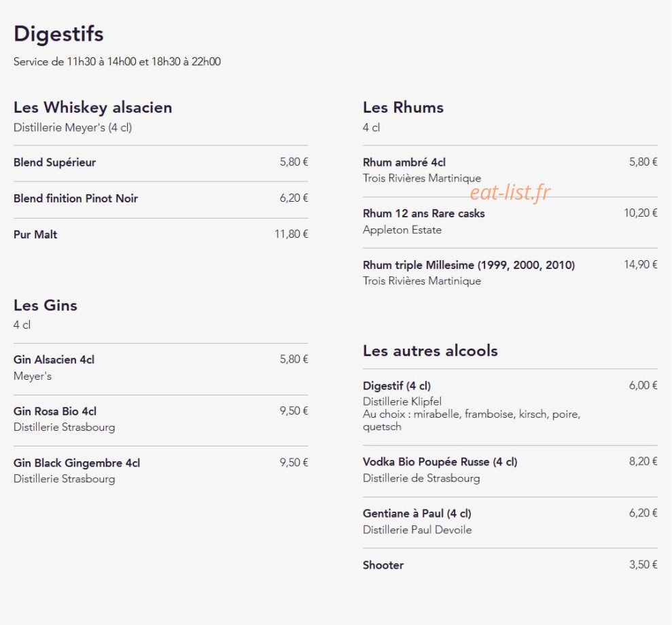
Task: Click the Les autres alcools heading
Action: [x=430, y=351]
